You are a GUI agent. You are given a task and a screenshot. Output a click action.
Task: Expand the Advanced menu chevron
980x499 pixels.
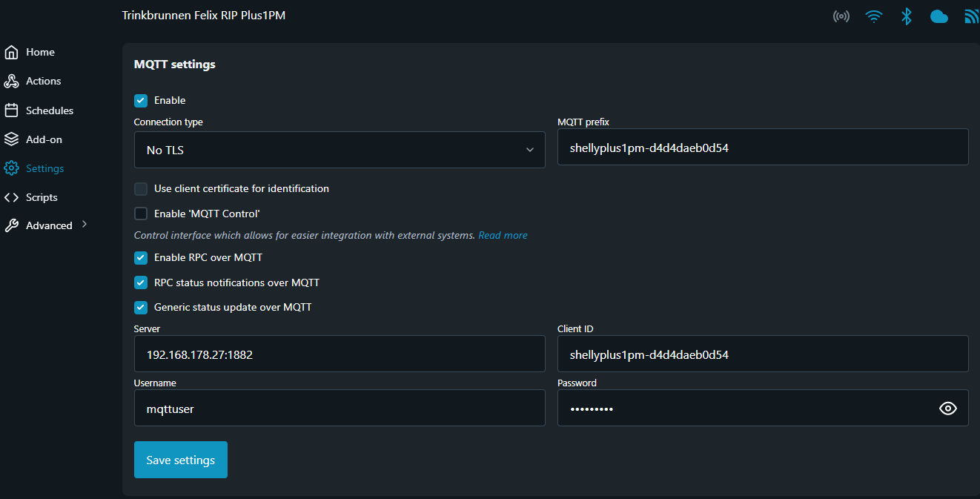click(85, 224)
